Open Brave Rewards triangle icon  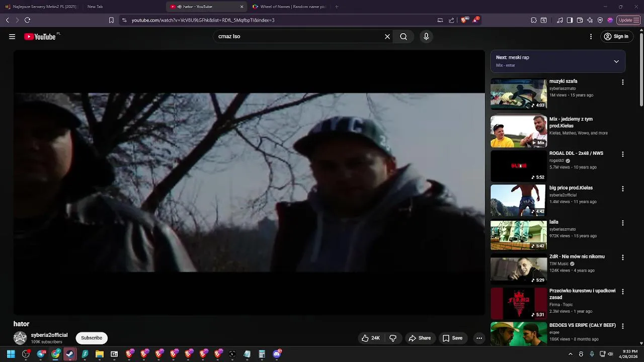point(475,20)
